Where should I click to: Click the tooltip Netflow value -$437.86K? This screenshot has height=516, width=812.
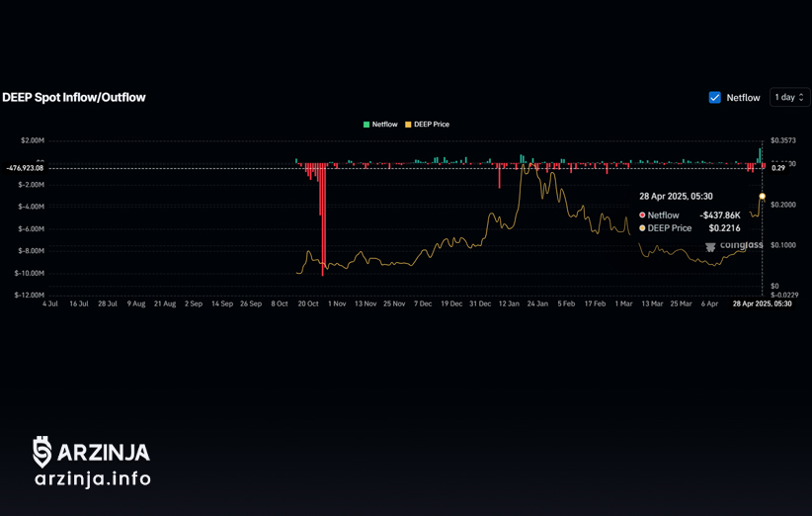point(720,215)
